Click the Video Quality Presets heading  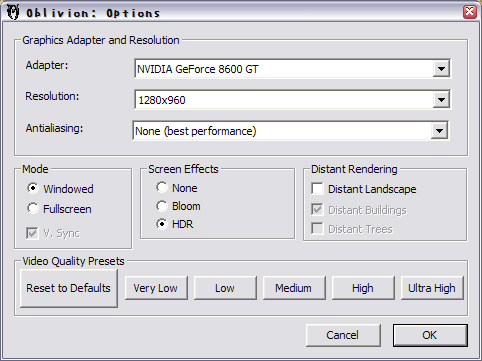(x=73, y=261)
